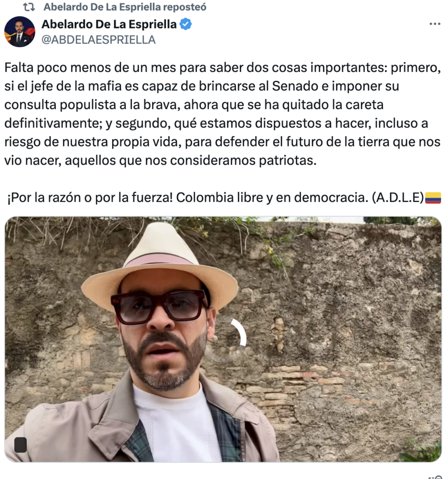
Task: Click the repost arrows icon above the tweet
Action: (29, 7)
